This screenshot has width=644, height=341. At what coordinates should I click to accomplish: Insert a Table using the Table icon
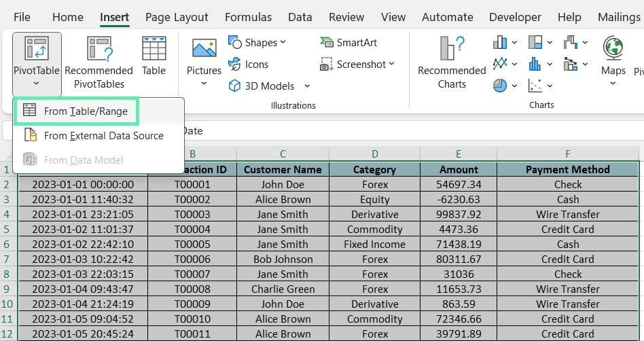click(154, 48)
